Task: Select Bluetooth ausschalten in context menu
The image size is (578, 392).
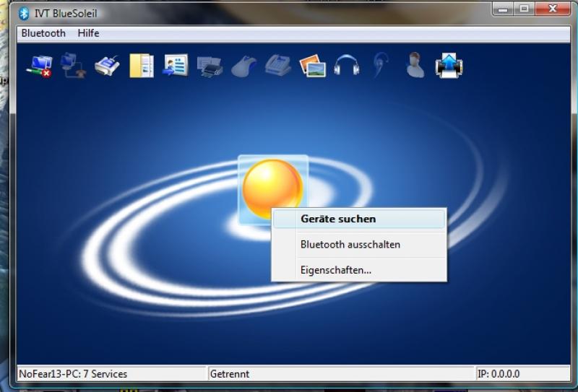Action: point(359,245)
